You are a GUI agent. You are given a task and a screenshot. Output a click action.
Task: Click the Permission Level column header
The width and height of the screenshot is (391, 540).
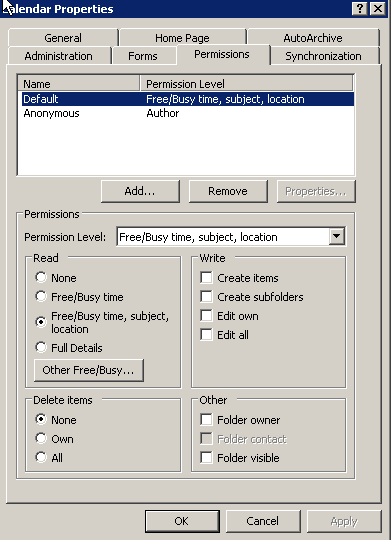coord(247,84)
